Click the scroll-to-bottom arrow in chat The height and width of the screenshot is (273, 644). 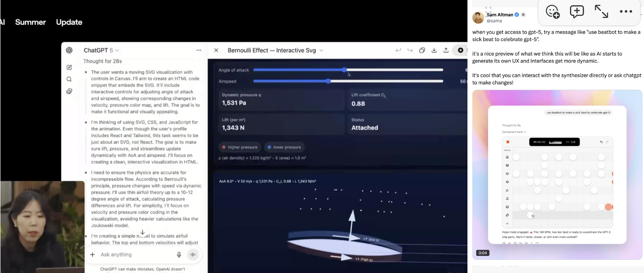coord(142,232)
